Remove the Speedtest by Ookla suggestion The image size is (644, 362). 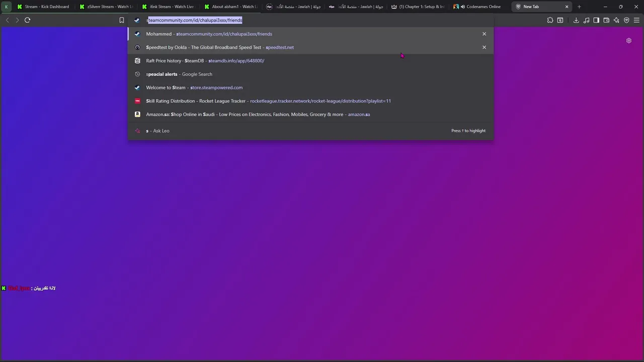[484, 47]
